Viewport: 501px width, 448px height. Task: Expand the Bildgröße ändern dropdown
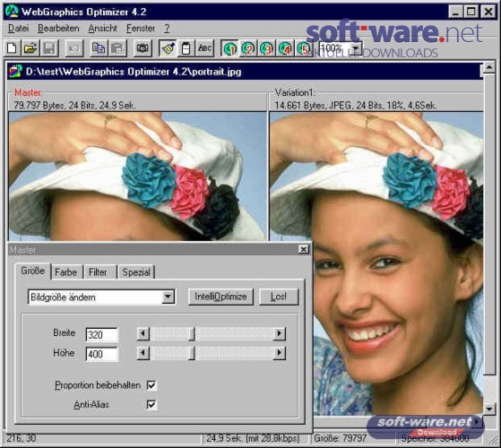pos(168,297)
